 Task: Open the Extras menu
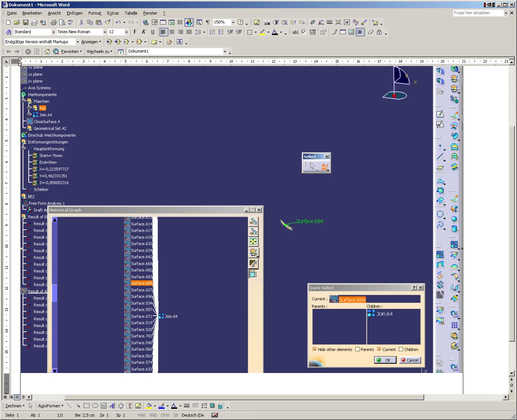point(113,13)
